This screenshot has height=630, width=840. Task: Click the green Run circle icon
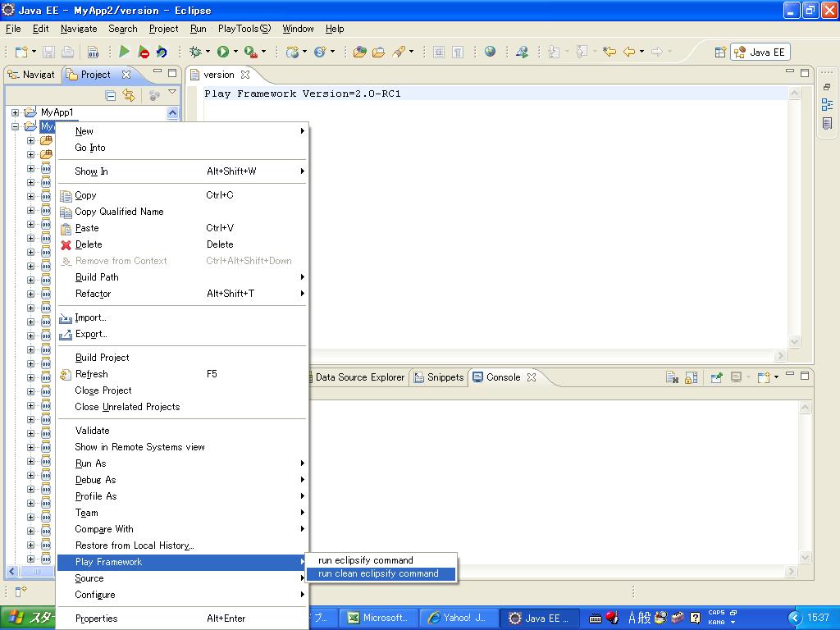(223, 52)
